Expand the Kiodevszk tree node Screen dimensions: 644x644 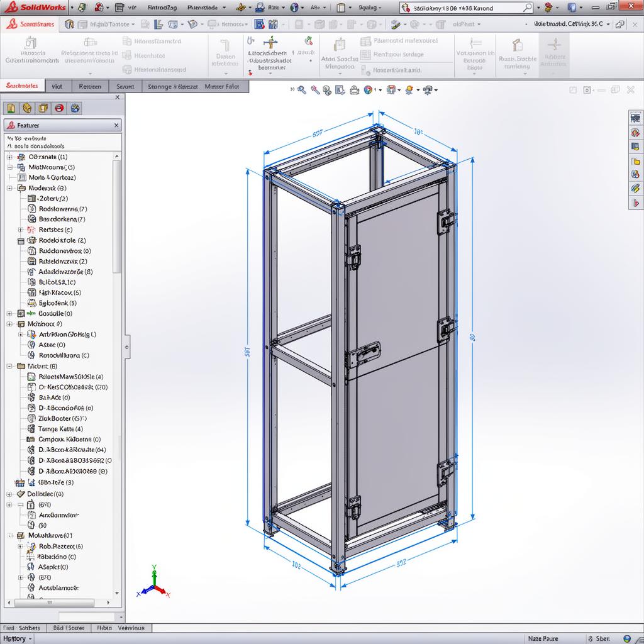pyautogui.click(x=9, y=188)
